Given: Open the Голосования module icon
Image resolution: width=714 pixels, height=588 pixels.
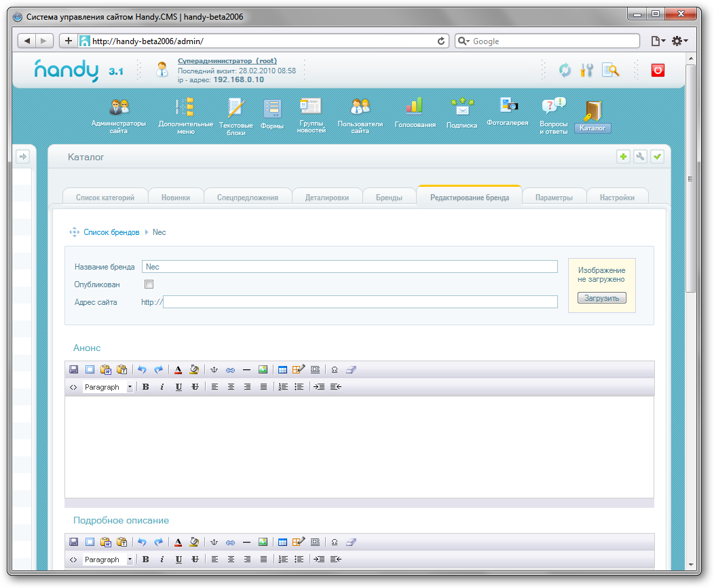Looking at the screenshot, I should click(415, 112).
